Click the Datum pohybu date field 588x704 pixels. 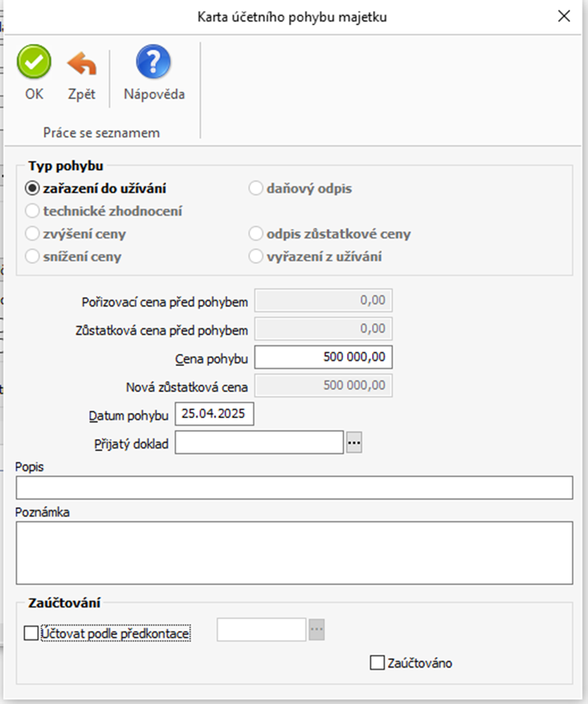point(214,415)
